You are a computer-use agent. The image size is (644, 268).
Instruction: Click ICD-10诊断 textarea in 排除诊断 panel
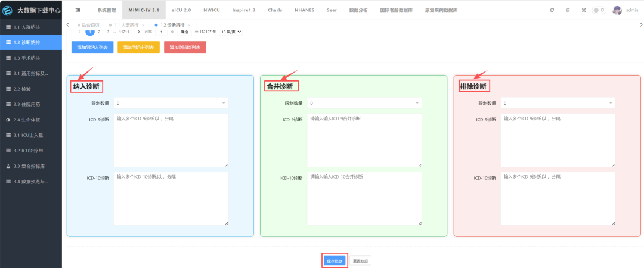(558, 199)
